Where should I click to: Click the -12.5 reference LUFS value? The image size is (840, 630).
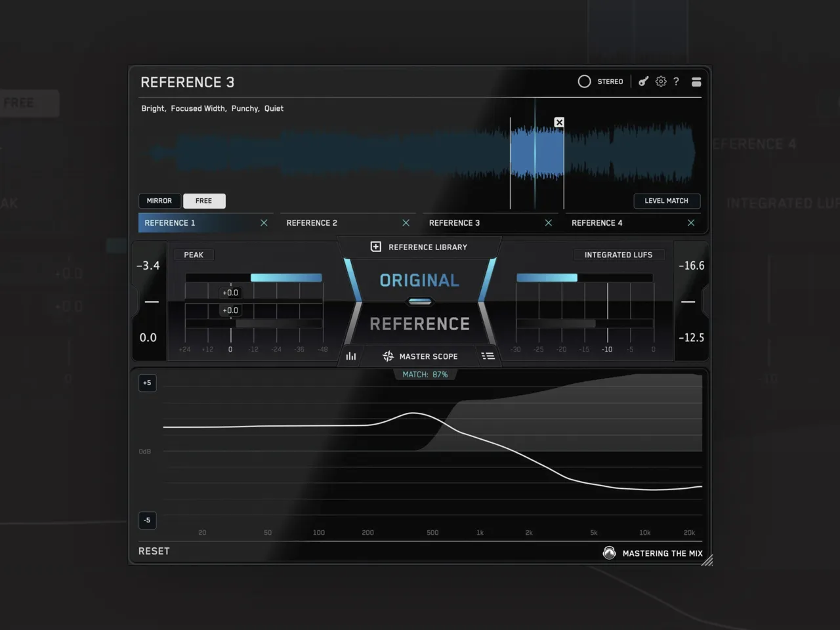692,338
